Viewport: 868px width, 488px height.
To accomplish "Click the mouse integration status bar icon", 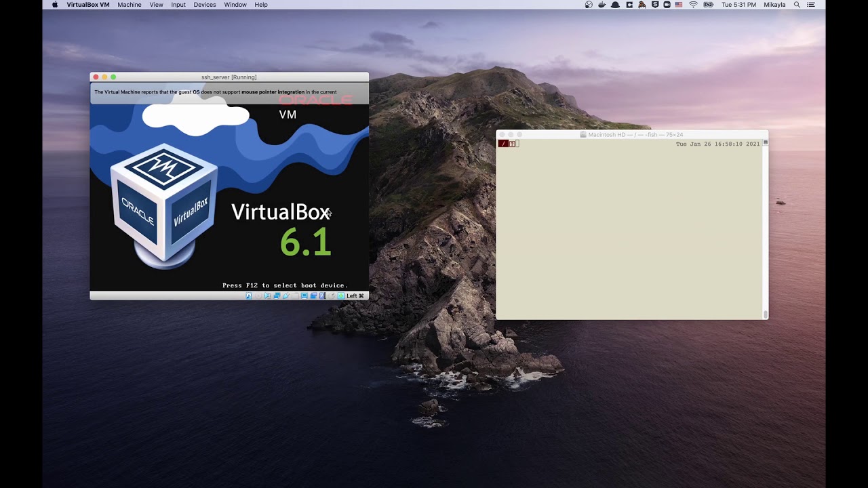I will [332, 296].
